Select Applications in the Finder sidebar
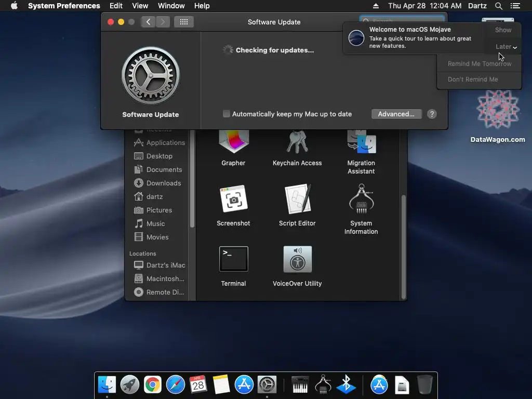Image resolution: width=532 pixels, height=399 pixels. pos(159,142)
